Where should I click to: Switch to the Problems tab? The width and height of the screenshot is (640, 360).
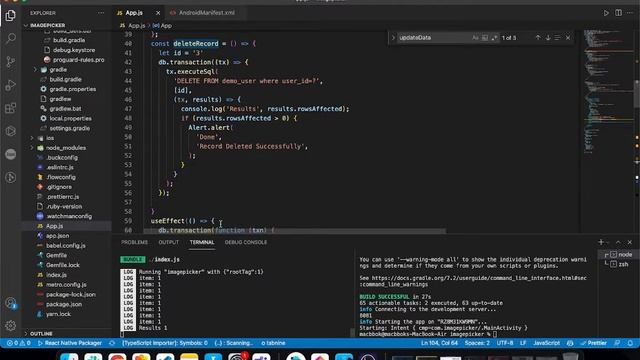pyautogui.click(x=134, y=242)
